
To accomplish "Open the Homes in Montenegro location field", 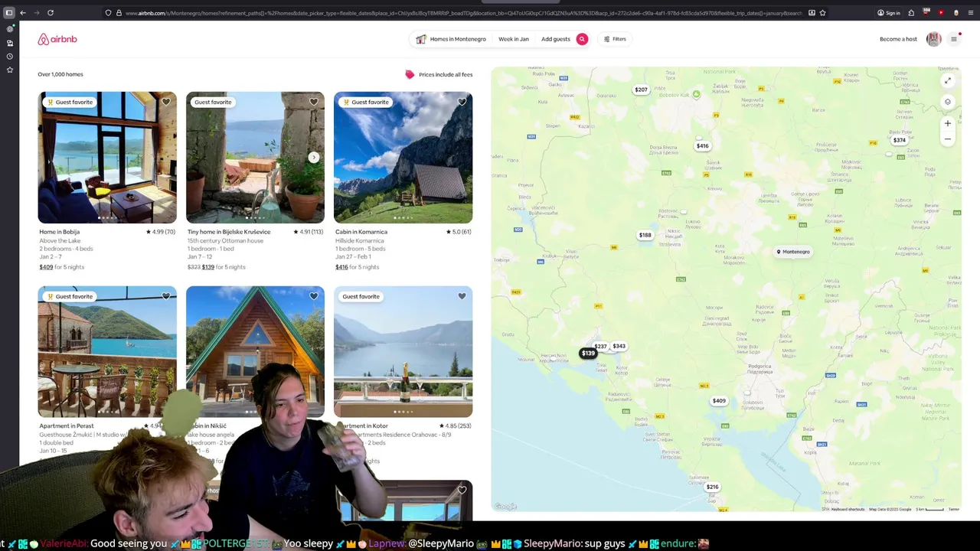I will pos(451,39).
